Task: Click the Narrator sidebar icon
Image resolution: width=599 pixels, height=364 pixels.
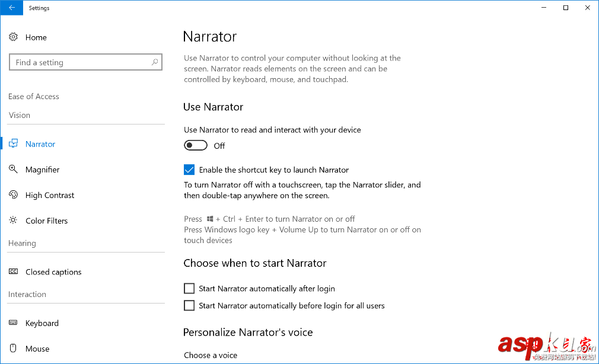Action: click(13, 144)
